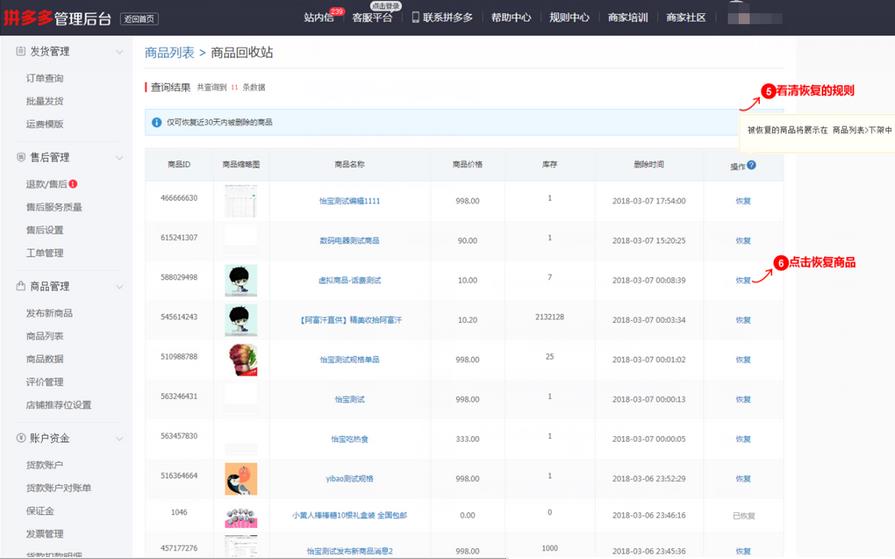
Task: Open 站内信 in the top navigation
Action: pyautogui.click(x=319, y=18)
